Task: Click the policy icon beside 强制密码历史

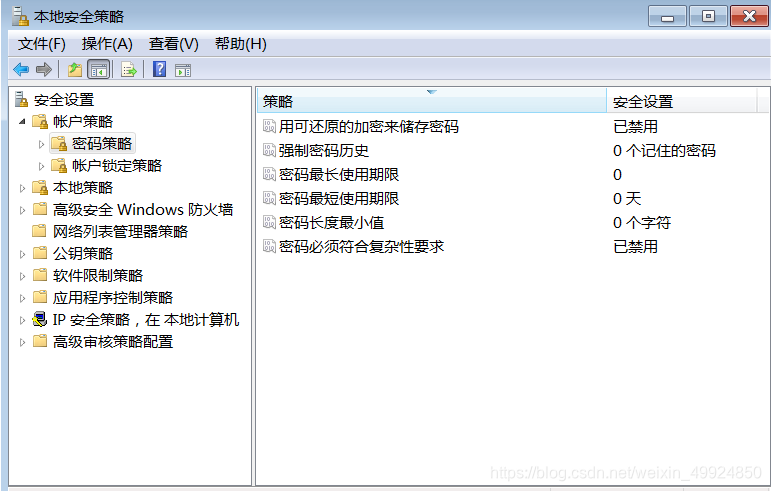Action: [x=269, y=150]
